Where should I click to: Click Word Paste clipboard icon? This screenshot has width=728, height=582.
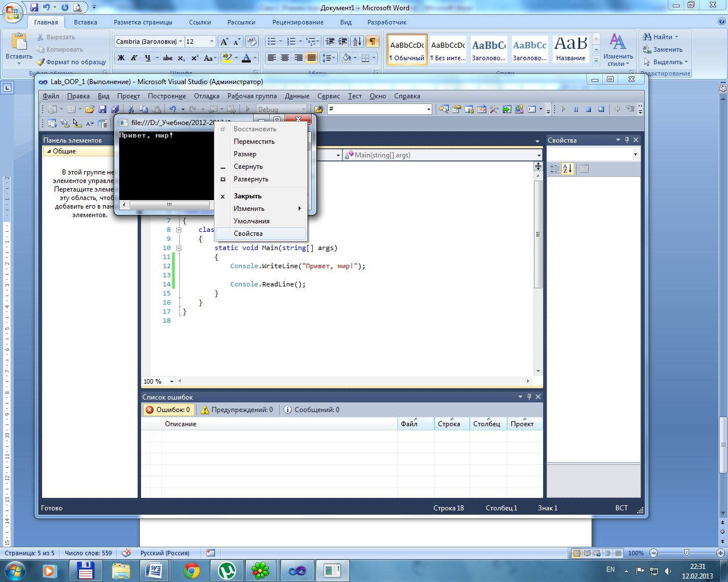[19, 43]
